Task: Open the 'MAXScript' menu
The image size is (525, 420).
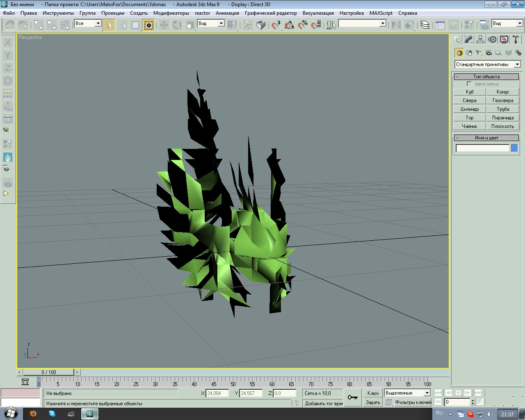Action: (x=381, y=13)
